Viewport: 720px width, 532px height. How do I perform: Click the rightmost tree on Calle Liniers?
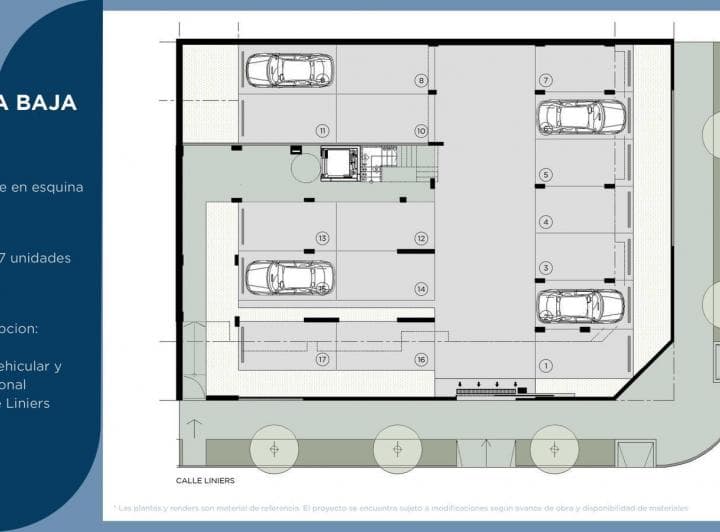click(x=554, y=449)
